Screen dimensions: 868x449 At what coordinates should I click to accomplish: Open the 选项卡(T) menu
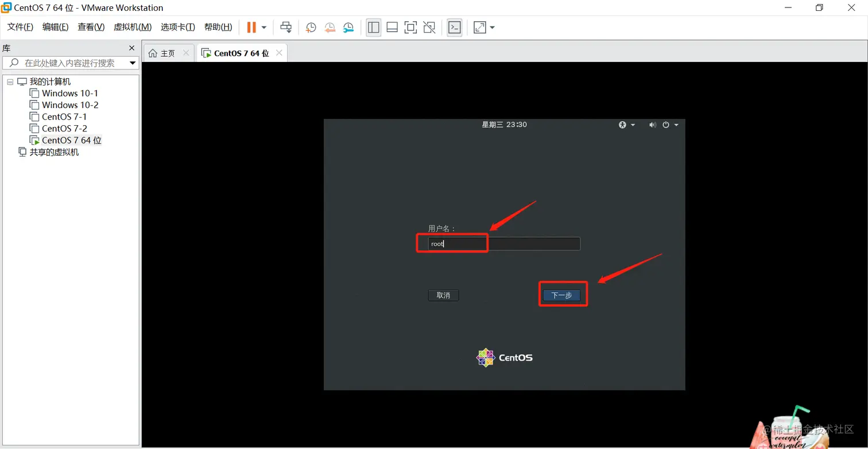tap(178, 27)
